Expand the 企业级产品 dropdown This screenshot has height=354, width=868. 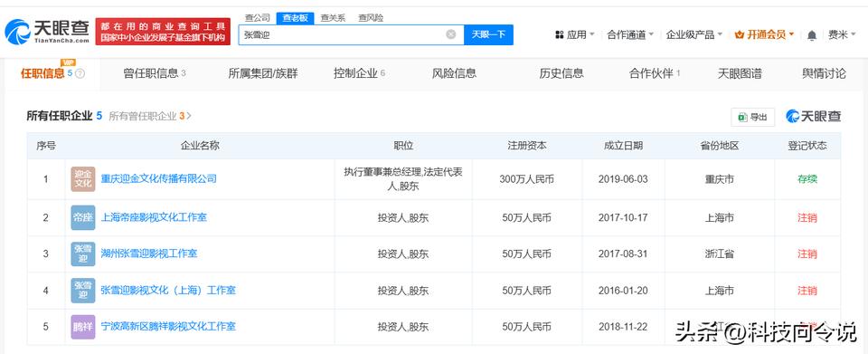[694, 35]
